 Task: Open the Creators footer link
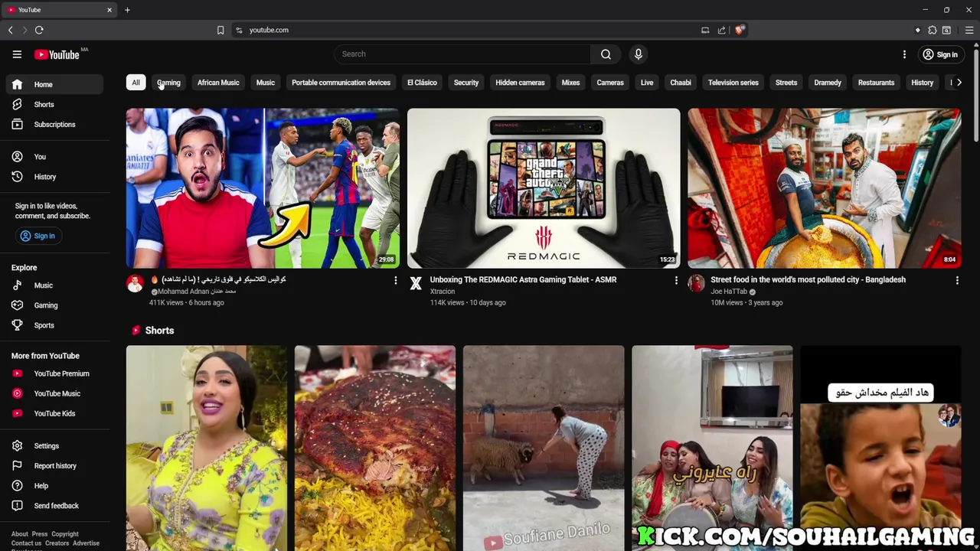(57, 543)
